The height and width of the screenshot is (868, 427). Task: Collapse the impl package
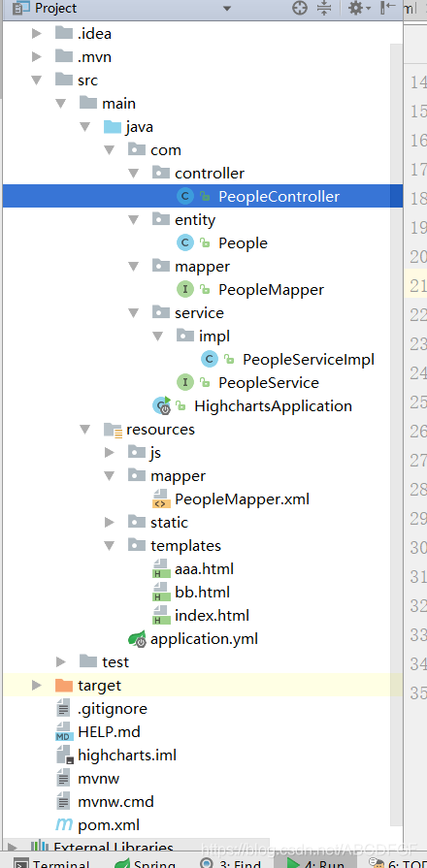tap(157, 337)
